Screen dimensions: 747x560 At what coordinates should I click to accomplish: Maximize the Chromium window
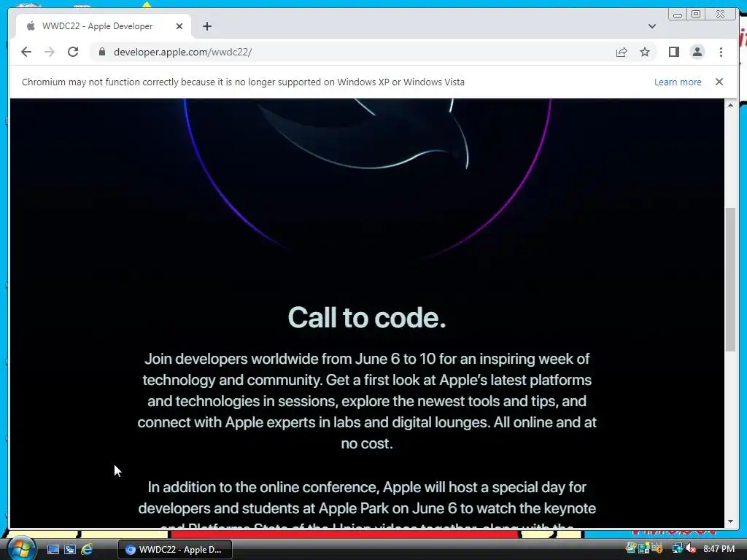tap(696, 14)
